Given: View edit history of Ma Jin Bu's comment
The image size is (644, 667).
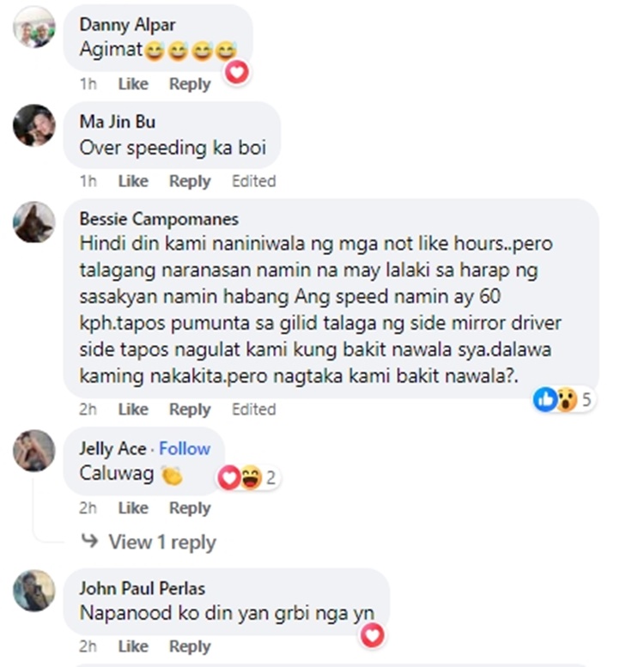Looking at the screenshot, I should pos(253,181).
